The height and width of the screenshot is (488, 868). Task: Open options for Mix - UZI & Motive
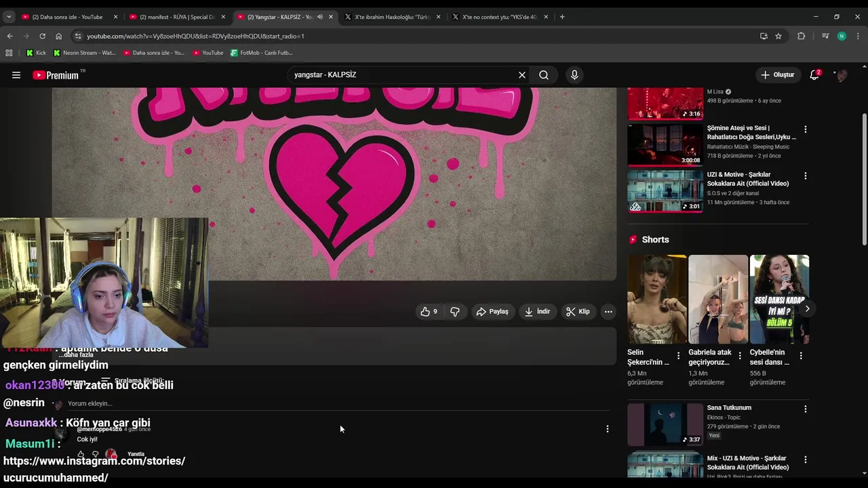[805, 460]
